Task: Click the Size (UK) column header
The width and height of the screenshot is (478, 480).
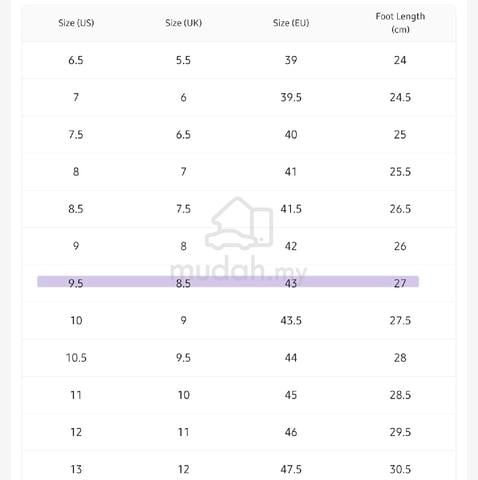Action: coord(183,23)
